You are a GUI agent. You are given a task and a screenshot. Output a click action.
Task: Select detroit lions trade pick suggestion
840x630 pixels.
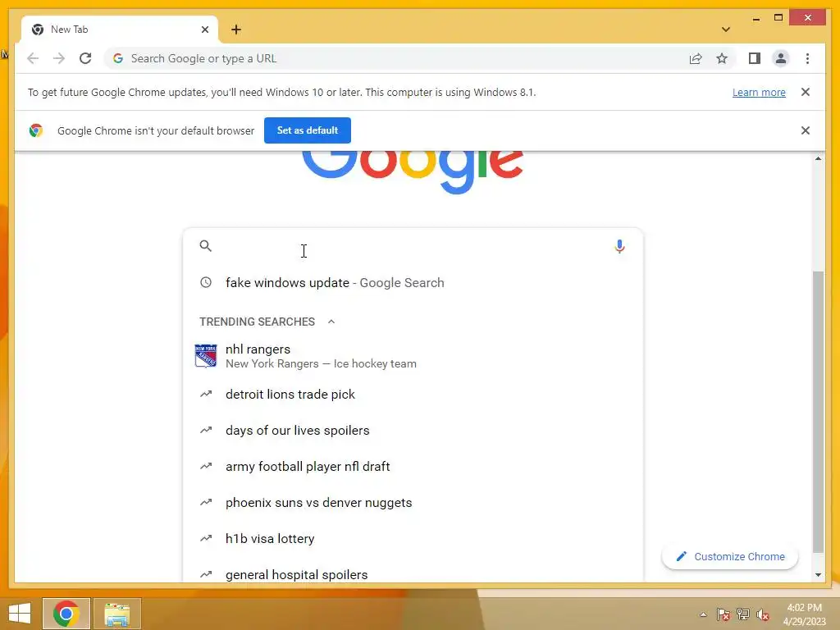pyautogui.click(x=413, y=395)
